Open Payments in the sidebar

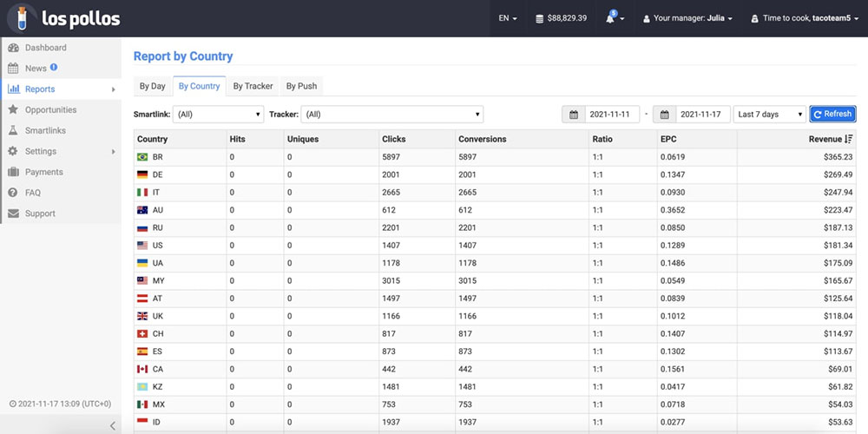43,172
